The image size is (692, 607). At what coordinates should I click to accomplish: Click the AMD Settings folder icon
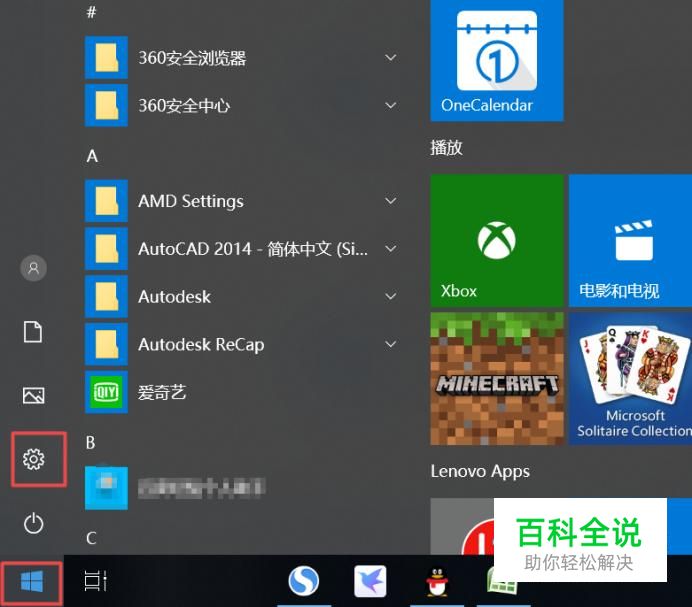click(106, 200)
